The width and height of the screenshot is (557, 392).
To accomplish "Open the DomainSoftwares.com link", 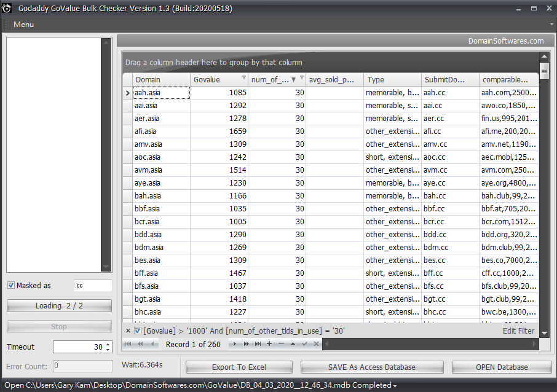I will click(x=506, y=41).
